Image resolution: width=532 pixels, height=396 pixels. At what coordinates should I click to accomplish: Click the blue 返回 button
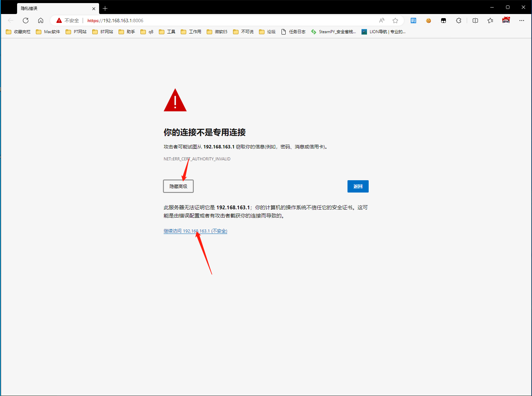click(358, 186)
